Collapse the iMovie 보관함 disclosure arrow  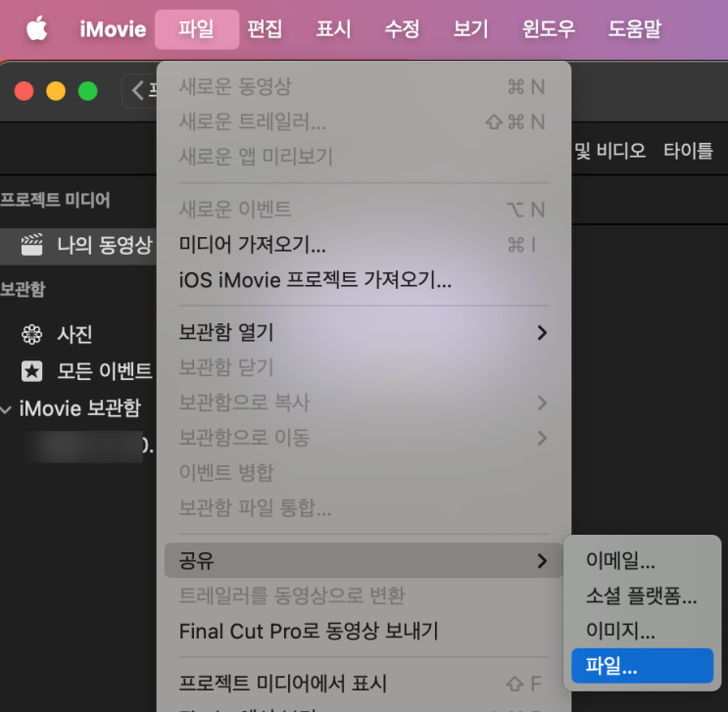6,409
